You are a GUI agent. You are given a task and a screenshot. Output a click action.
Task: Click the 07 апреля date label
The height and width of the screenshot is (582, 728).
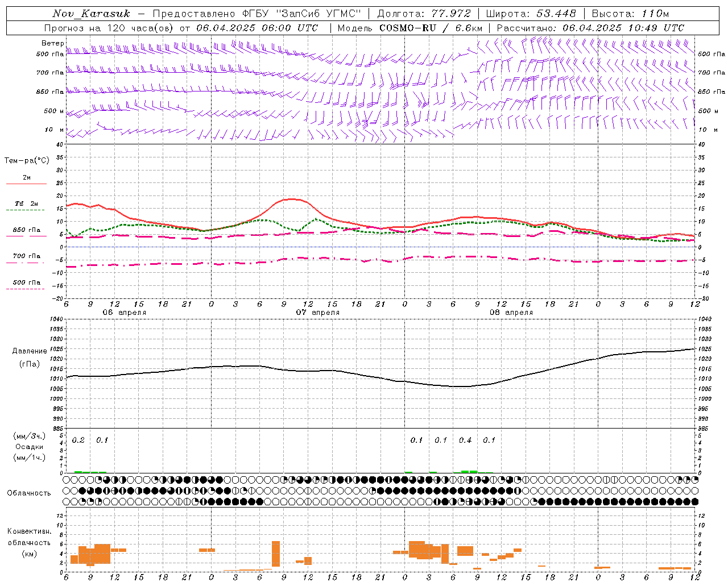click(317, 313)
